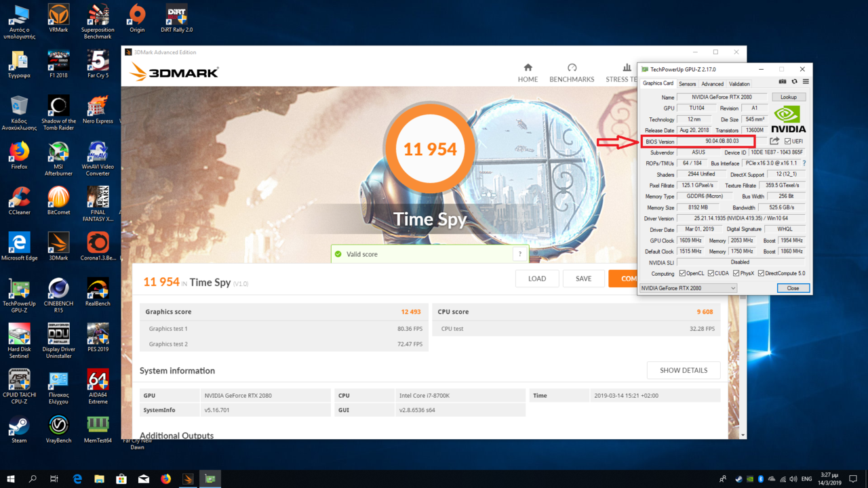The width and height of the screenshot is (868, 488).
Task: Click the GPU-Z Close button
Action: coord(793,288)
